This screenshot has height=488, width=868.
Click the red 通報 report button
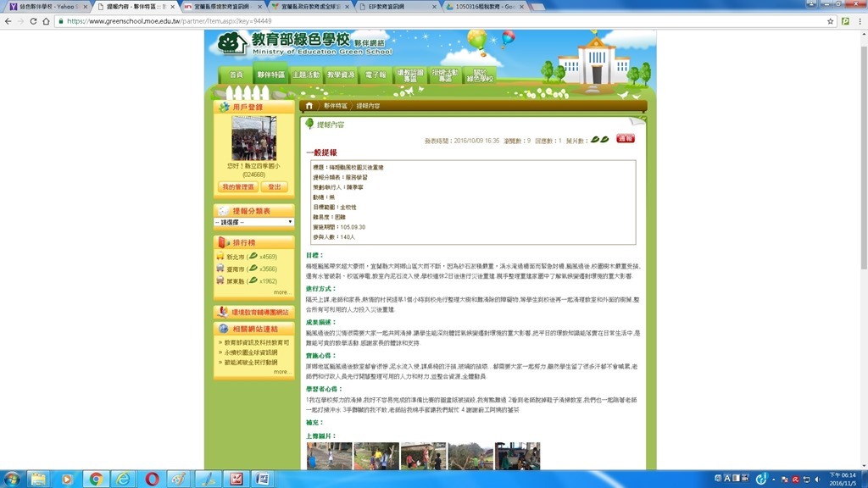click(x=626, y=139)
